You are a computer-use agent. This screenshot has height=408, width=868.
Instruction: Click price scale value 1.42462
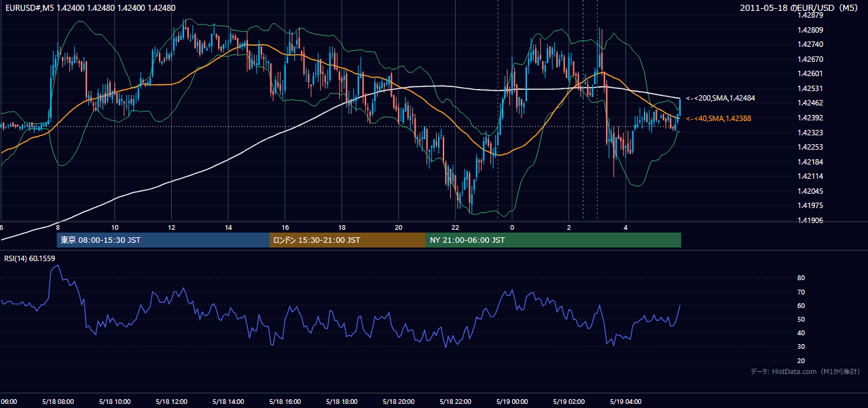click(x=811, y=103)
